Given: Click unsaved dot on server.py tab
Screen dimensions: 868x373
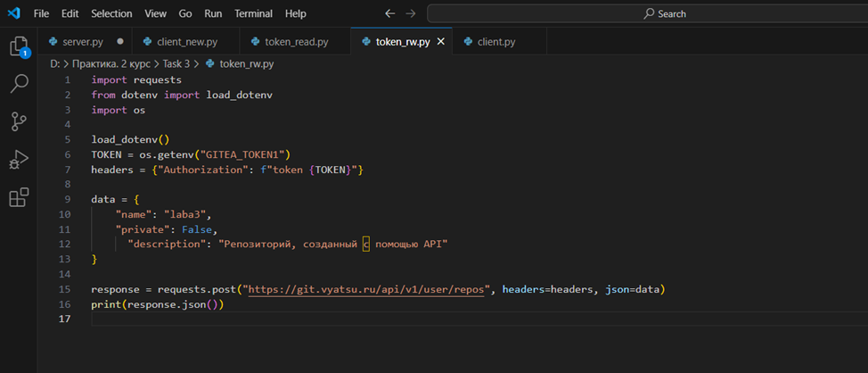Looking at the screenshot, I should click(x=120, y=41).
